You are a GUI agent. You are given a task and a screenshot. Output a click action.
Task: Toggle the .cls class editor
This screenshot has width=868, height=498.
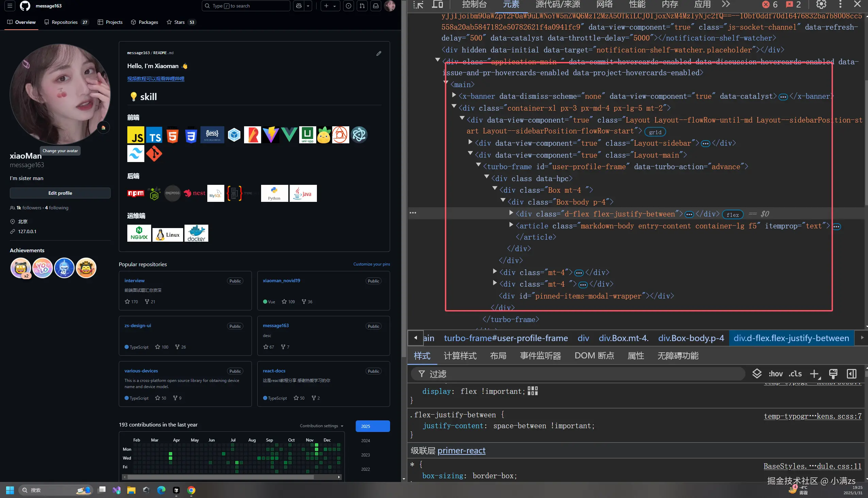795,374
